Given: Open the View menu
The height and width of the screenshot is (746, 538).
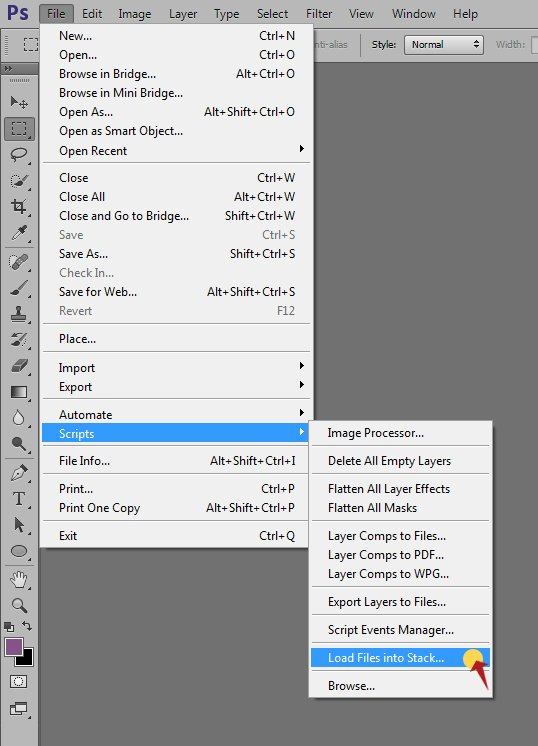Looking at the screenshot, I should [361, 13].
